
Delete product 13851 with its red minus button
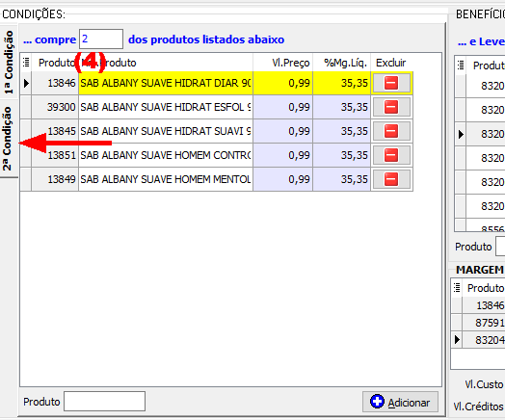point(391,155)
